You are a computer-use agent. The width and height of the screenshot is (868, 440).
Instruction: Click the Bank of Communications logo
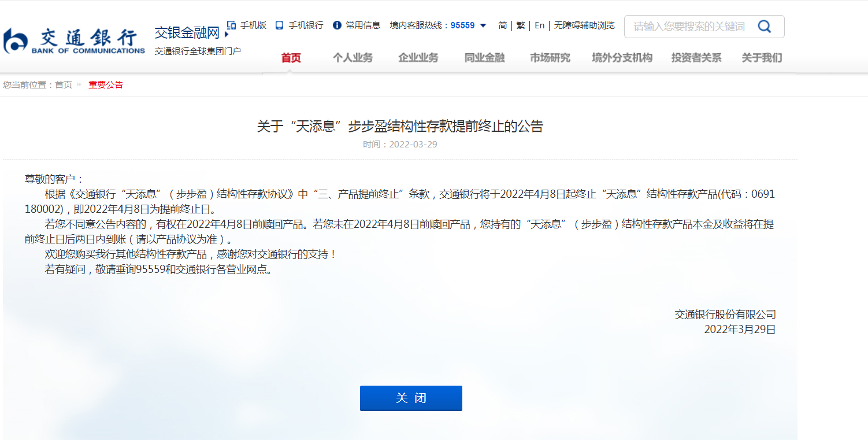click(x=74, y=40)
